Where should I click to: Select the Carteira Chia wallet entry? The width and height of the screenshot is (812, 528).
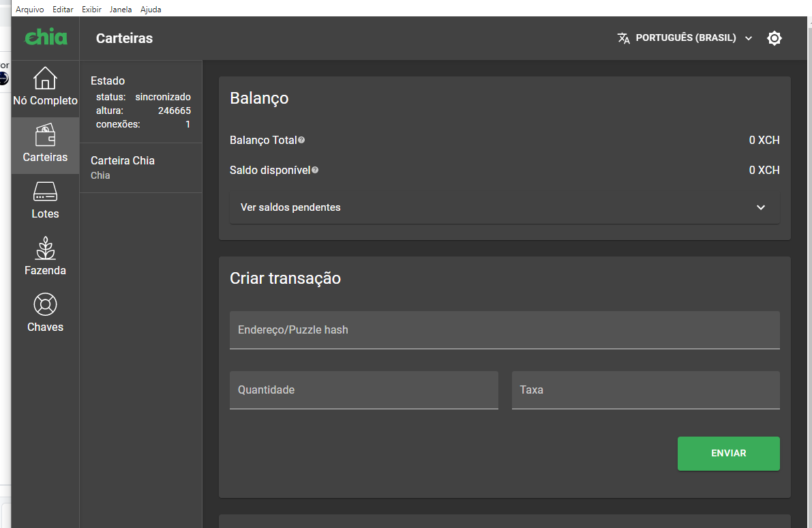(x=141, y=168)
